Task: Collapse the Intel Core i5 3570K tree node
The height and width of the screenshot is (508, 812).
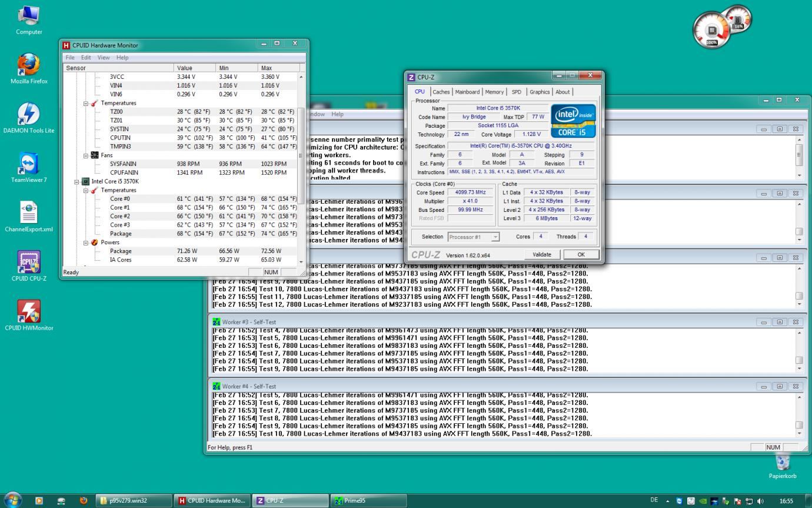Action: point(76,181)
